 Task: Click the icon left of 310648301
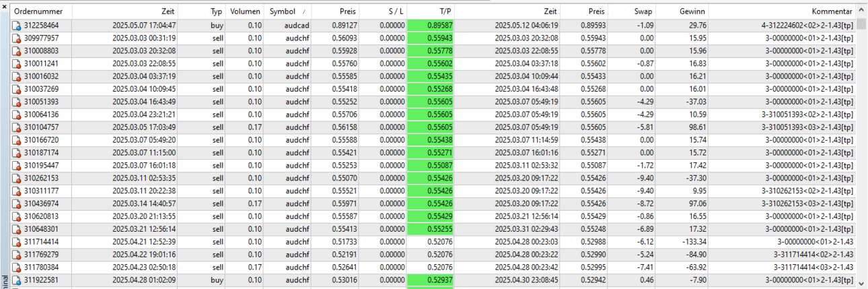16,229
